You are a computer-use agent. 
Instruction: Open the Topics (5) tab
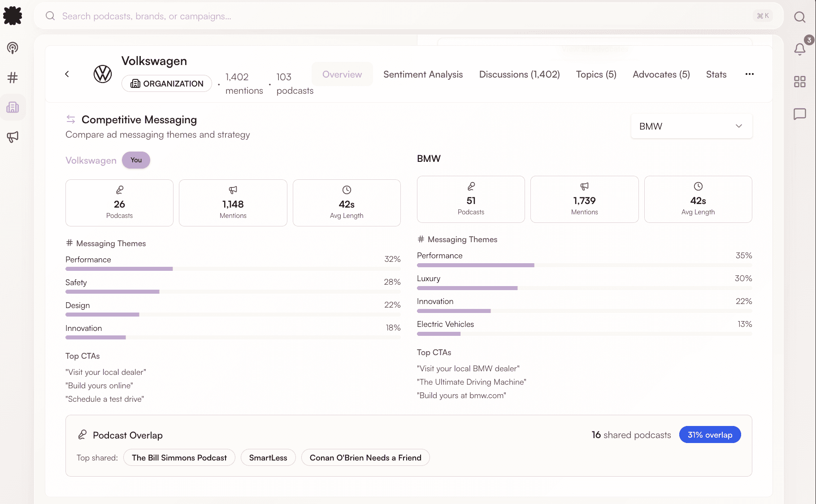(596, 74)
